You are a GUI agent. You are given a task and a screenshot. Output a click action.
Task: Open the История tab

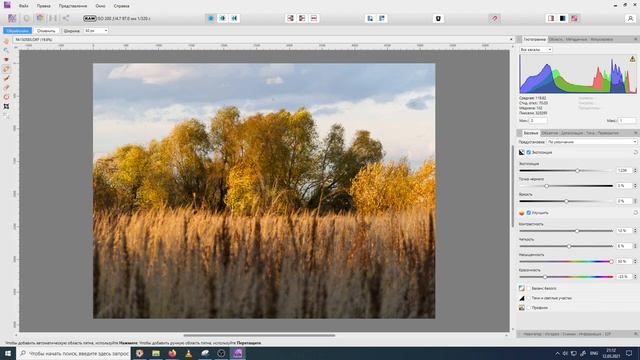[552, 334]
